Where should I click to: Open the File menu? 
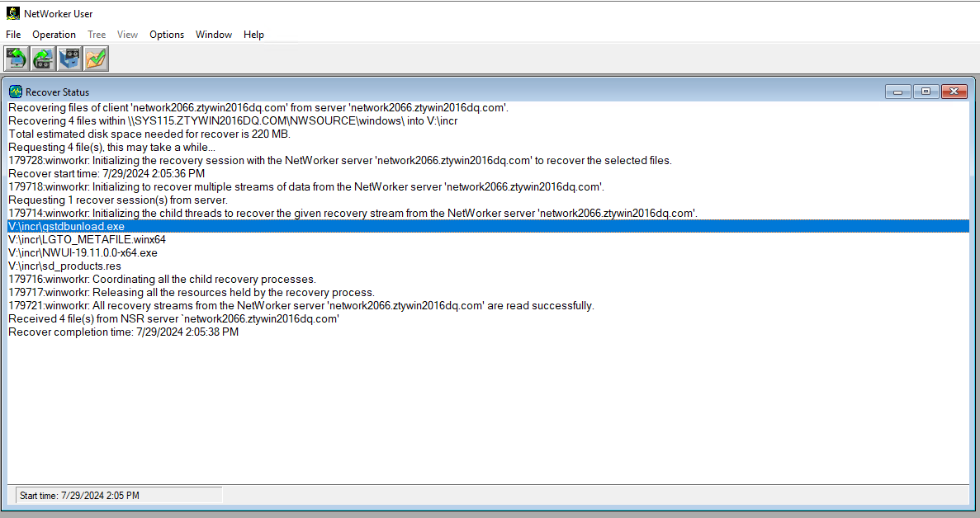click(x=13, y=35)
